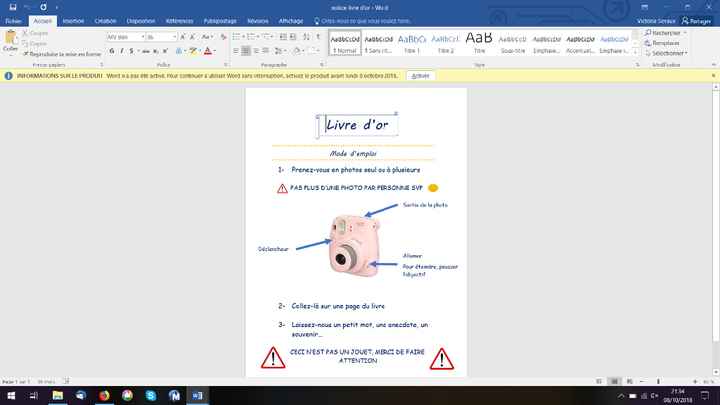Toggle superscript formatting

pyautogui.click(x=165, y=51)
